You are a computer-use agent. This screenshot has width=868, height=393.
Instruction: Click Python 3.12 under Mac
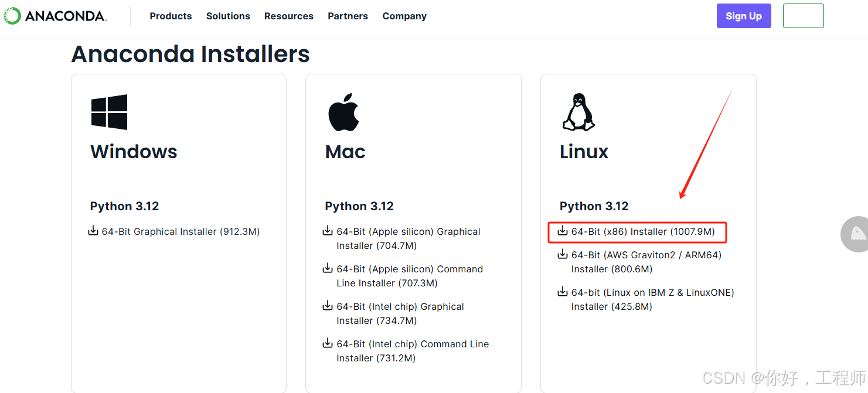tap(359, 206)
